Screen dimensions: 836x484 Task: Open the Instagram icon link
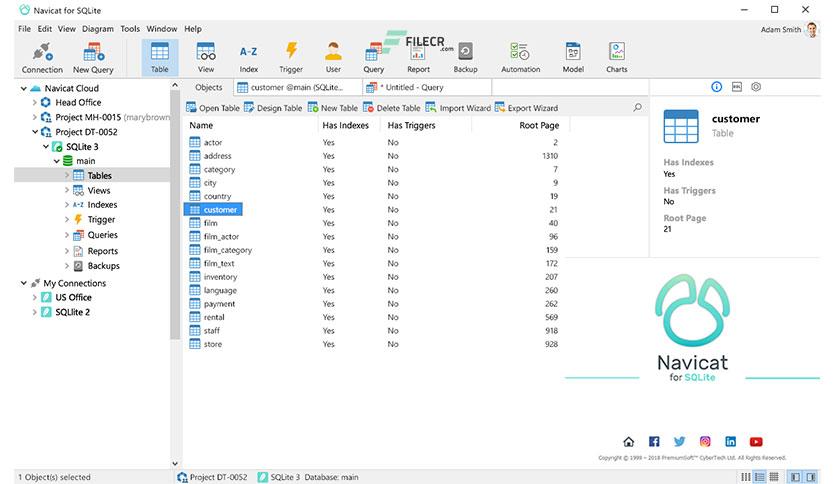point(705,441)
